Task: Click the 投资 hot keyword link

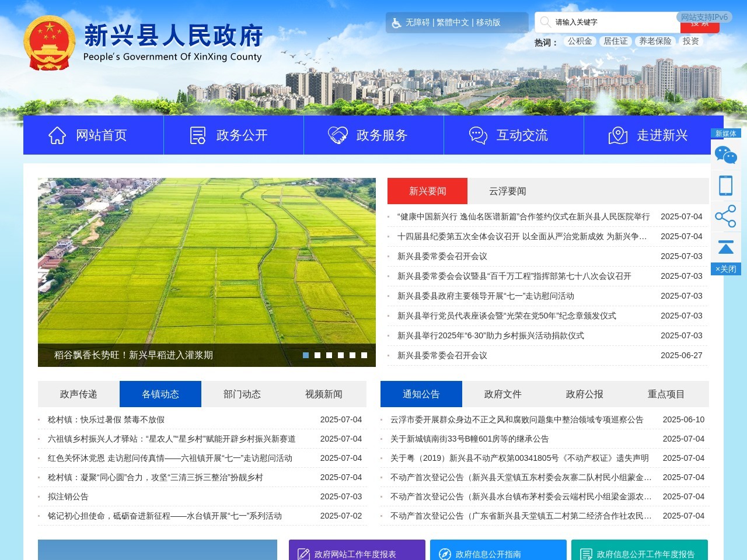Action: (x=690, y=41)
